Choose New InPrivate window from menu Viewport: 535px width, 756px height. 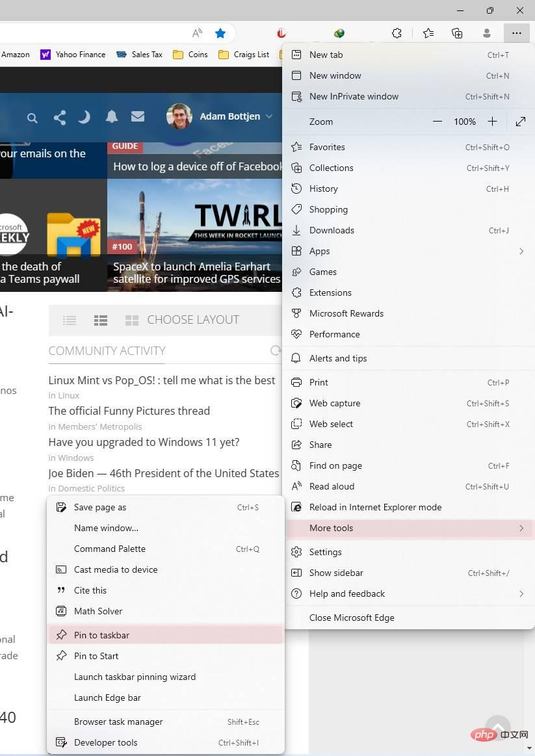tap(410, 96)
